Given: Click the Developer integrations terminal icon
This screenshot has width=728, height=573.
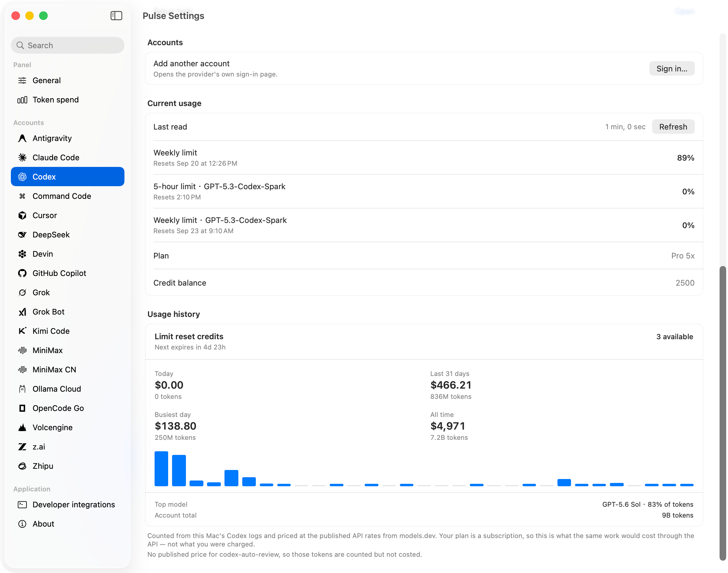Looking at the screenshot, I should point(22,505).
